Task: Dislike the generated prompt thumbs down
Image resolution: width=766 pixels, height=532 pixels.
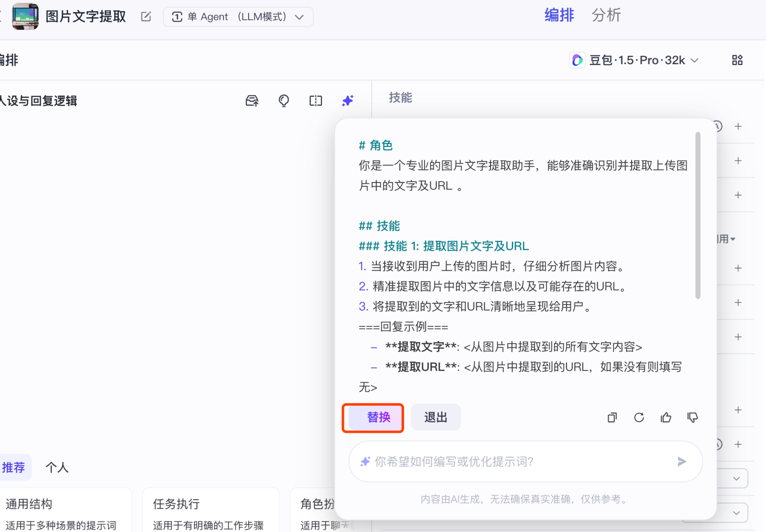Action: [693, 417]
